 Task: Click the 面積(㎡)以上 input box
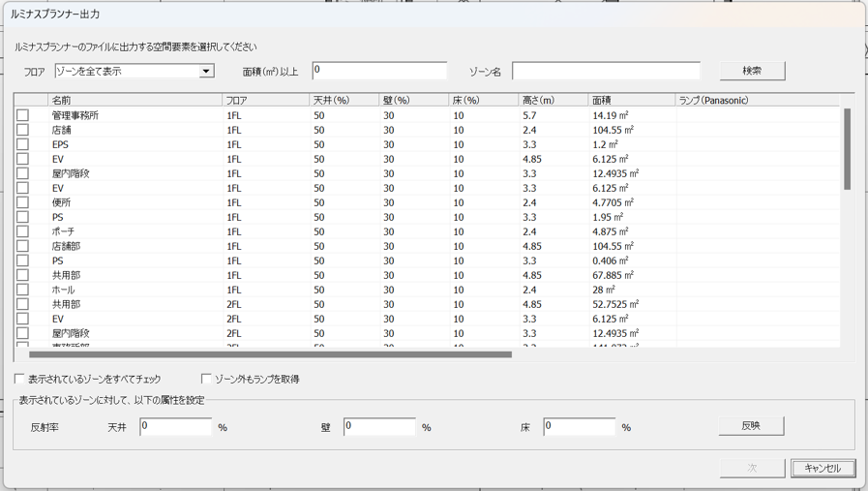point(379,71)
